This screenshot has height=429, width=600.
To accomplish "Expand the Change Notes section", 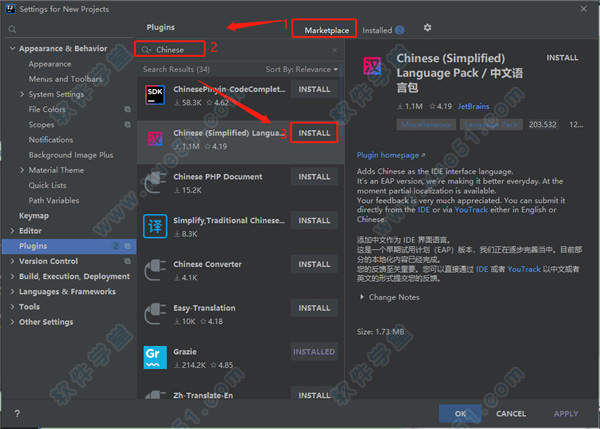I will pyautogui.click(x=390, y=297).
